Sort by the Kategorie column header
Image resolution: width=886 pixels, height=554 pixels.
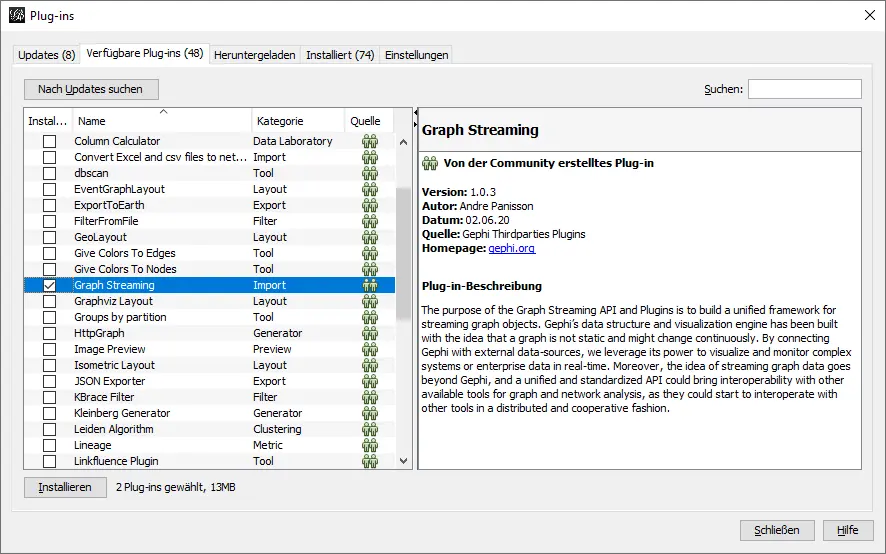[298, 121]
